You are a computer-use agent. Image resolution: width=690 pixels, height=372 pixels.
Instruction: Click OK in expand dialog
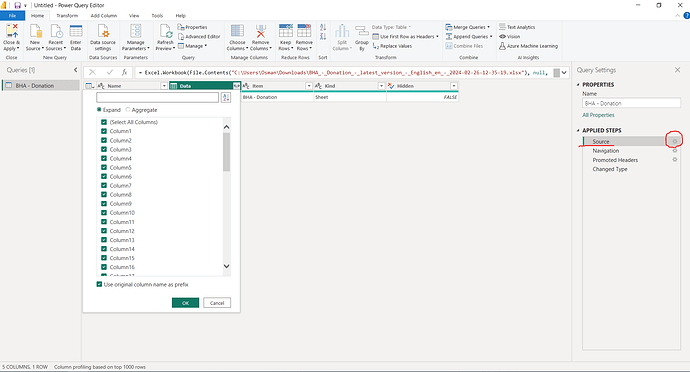coord(185,303)
